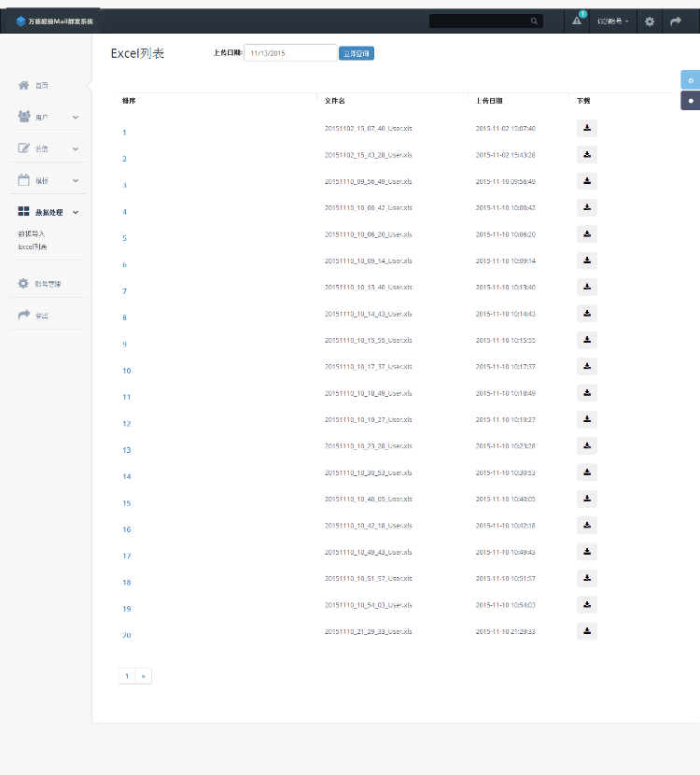700x775 pixels.
Task: Click the home icon in sidebar
Action: (x=23, y=85)
